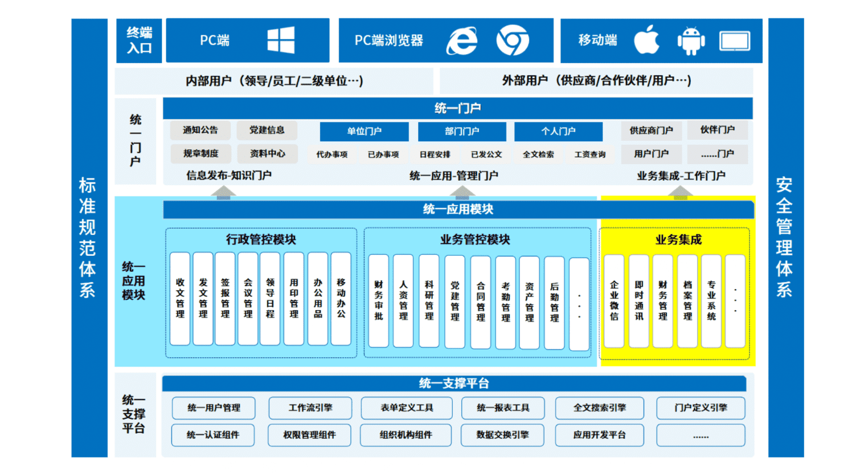Click the up arrow below 业务集成-工作门户

click(x=680, y=192)
